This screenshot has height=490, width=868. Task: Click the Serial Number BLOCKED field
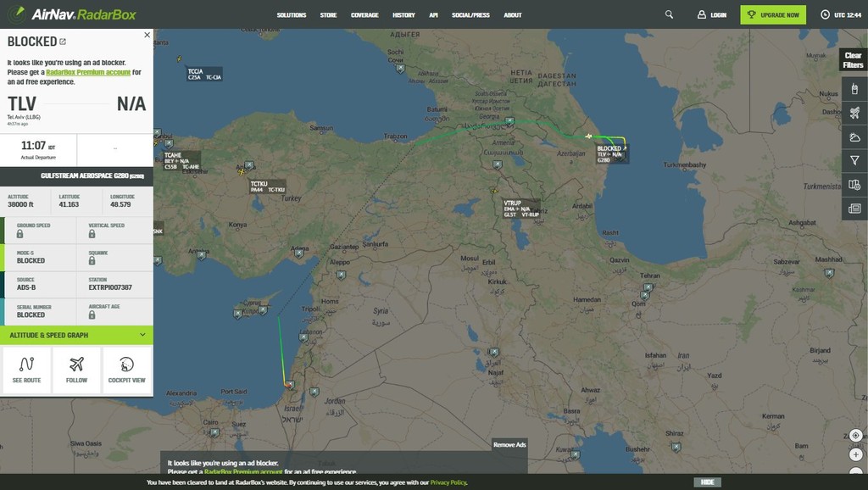click(x=40, y=312)
